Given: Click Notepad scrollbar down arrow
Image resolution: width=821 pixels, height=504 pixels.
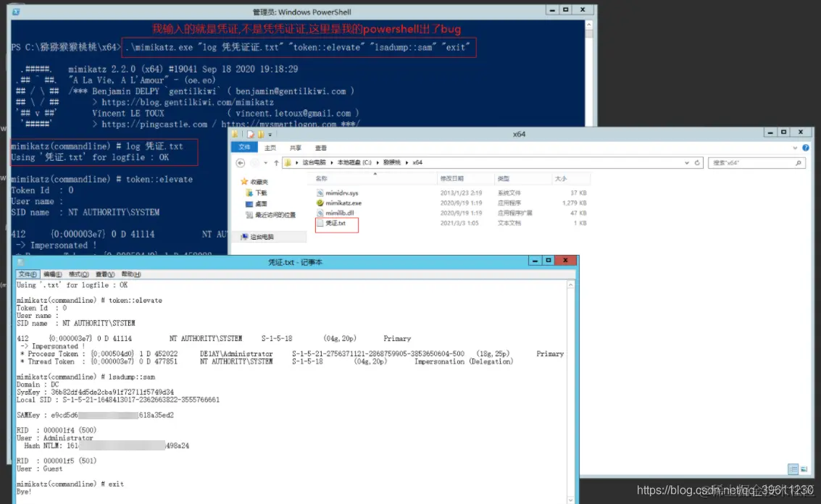Looking at the screenshot, I should (x=571, y=499).
